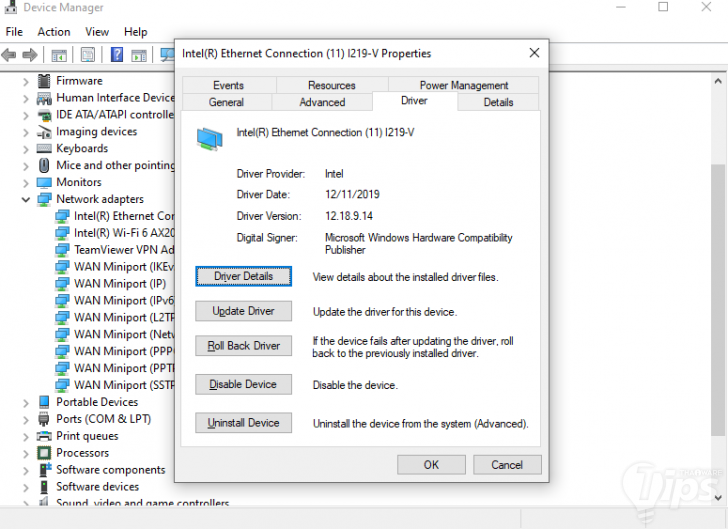Image resolution: width=728 pixels, height=529 pixels.
Task: Switch to the Resources tab
Action: point(332,85)
